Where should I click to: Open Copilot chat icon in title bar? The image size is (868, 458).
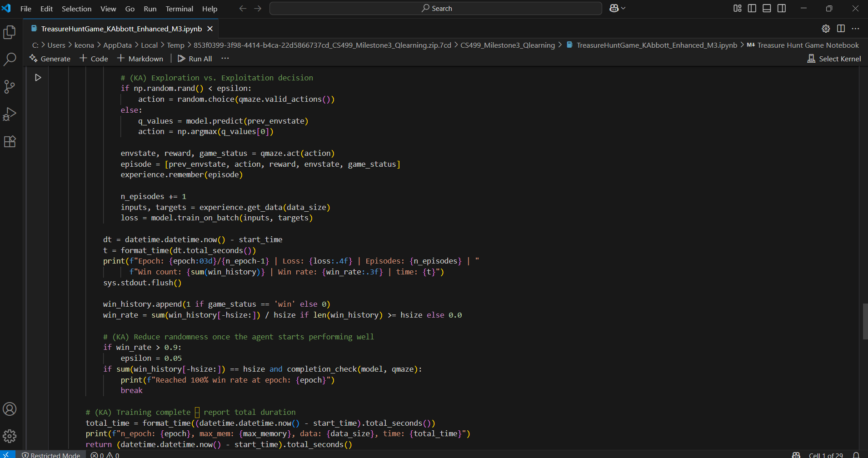pos(614,8)
